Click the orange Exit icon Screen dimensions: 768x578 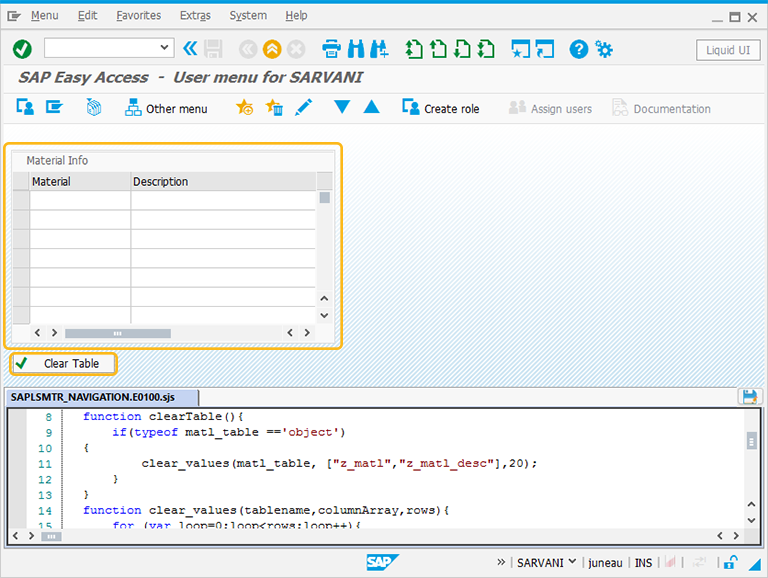pos(272,49)
